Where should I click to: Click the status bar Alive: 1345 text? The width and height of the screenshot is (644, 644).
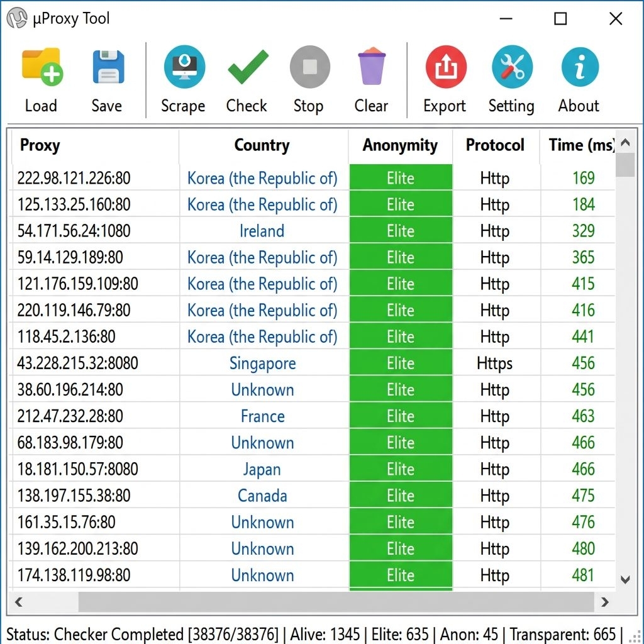pos(325,634)
